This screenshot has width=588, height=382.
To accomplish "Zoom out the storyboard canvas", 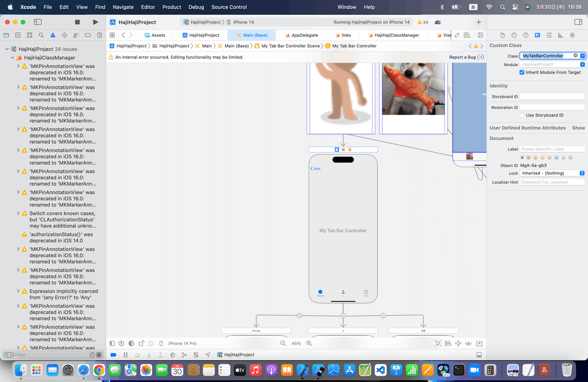I will click(x=283, y=343).
